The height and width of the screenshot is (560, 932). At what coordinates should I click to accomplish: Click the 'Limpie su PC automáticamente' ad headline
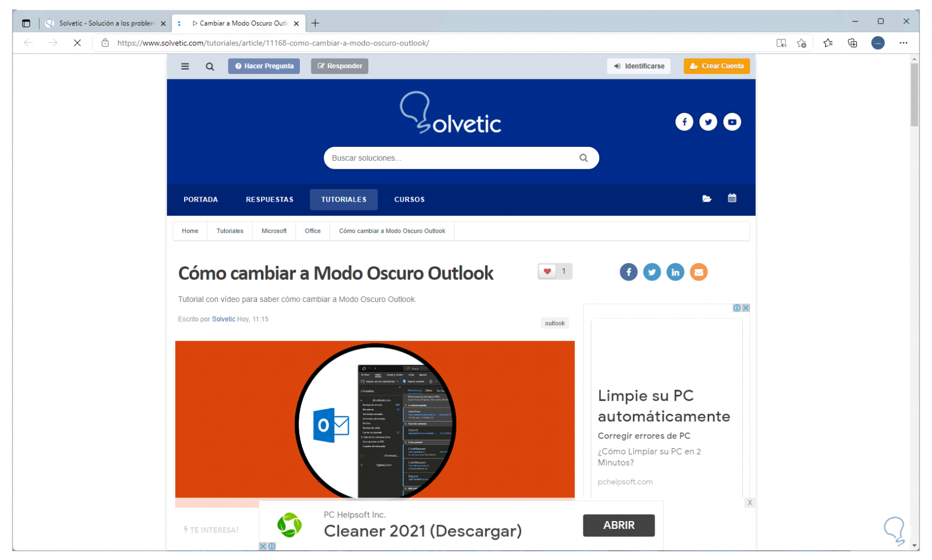[664, 406]
